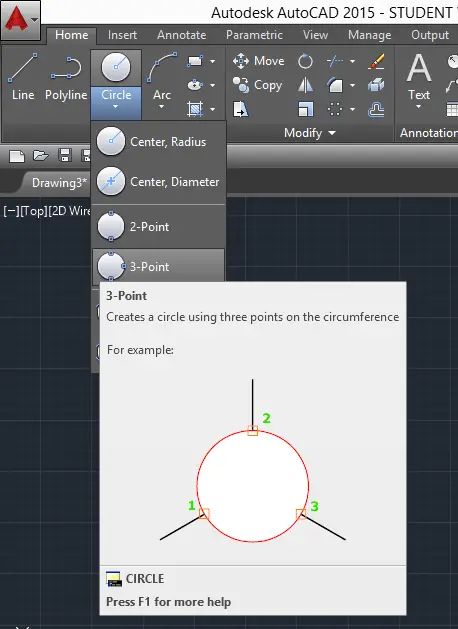Select the Polyline tool
Image resolution: width=458 pixels, height=629 pixels.
66,76
